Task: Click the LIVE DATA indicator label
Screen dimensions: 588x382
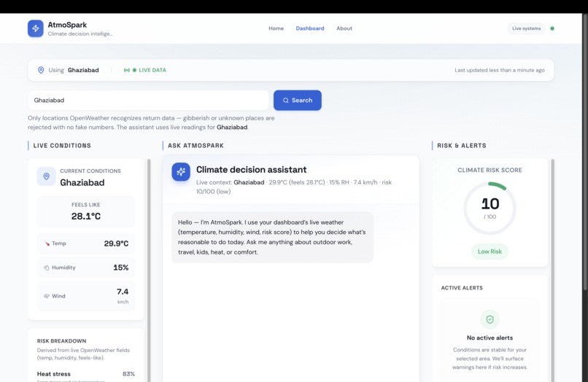Action: pos(152,70)
